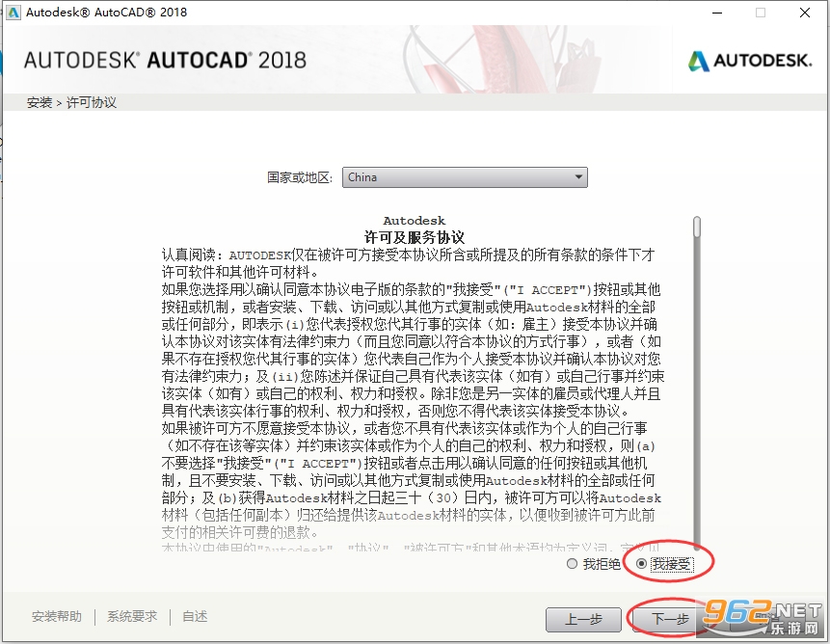Select the 我拒绝 (I Reject) radio button
This screenshot has height=644, width=830.
572,564
